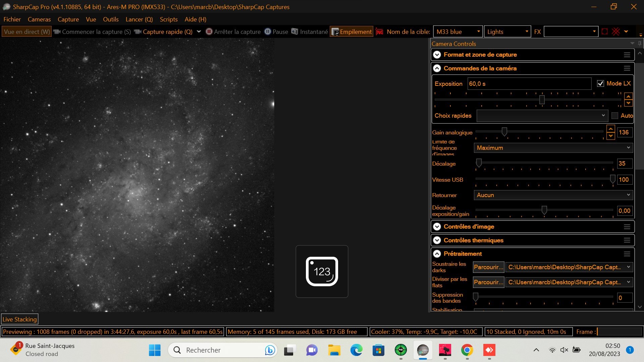644x362 pixels.
Task: Click the Exposition value field
Action: point(529,83)
